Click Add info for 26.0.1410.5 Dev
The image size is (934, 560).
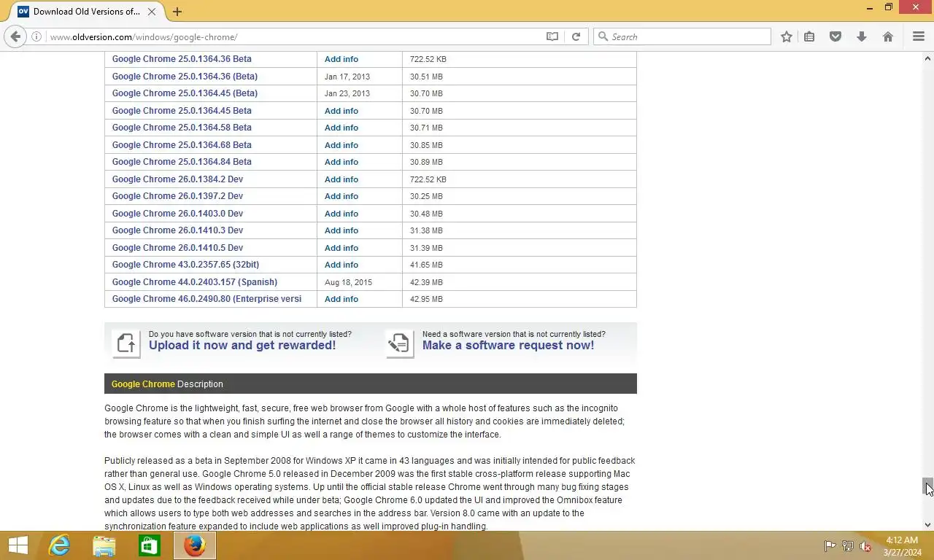(x=341, y=248)
